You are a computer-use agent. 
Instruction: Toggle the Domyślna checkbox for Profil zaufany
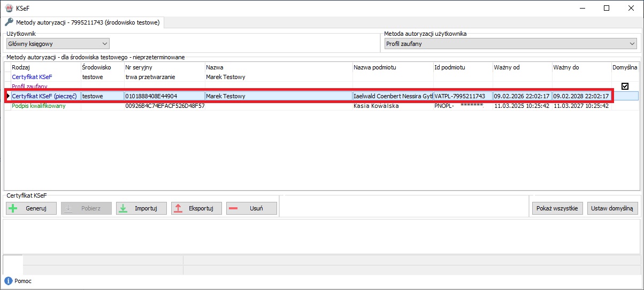coord(624,86)
